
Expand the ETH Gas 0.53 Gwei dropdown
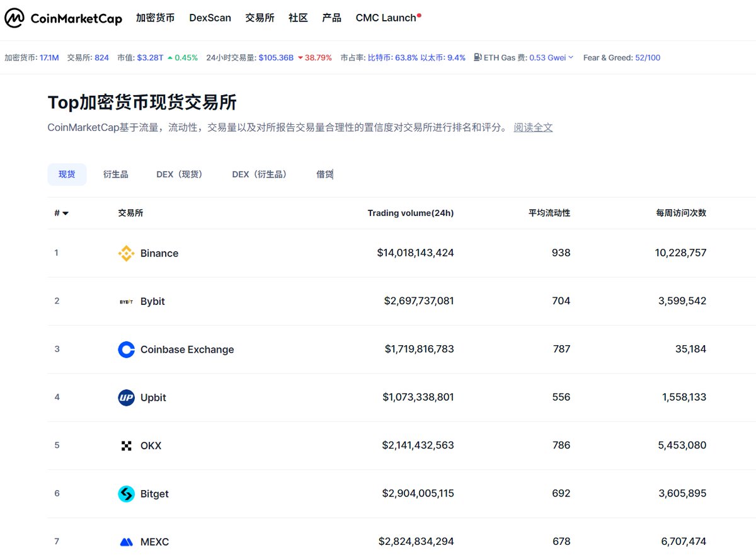click(551, 57)
